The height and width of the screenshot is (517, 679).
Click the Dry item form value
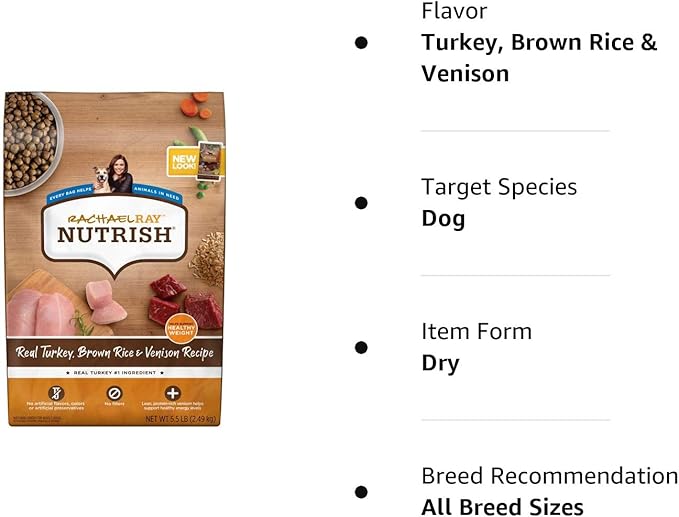440,363
